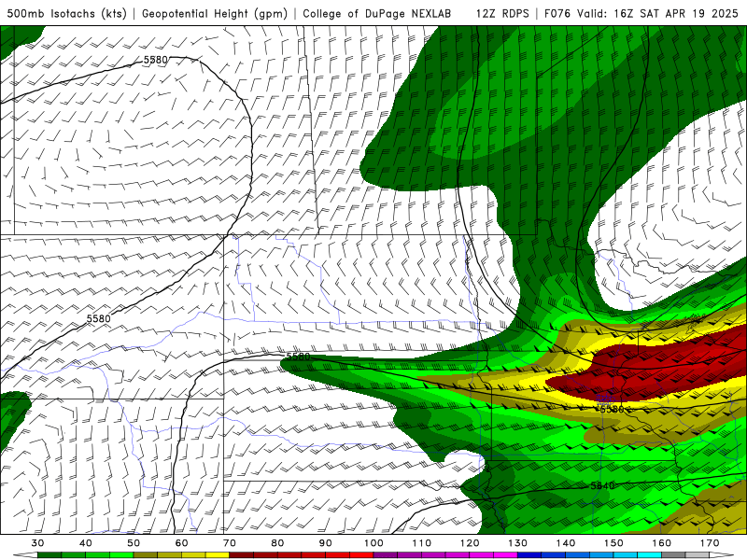Screen dimensions: 747x560
Task: Click the 50 kt colorbar label
Action: (134, 543)
